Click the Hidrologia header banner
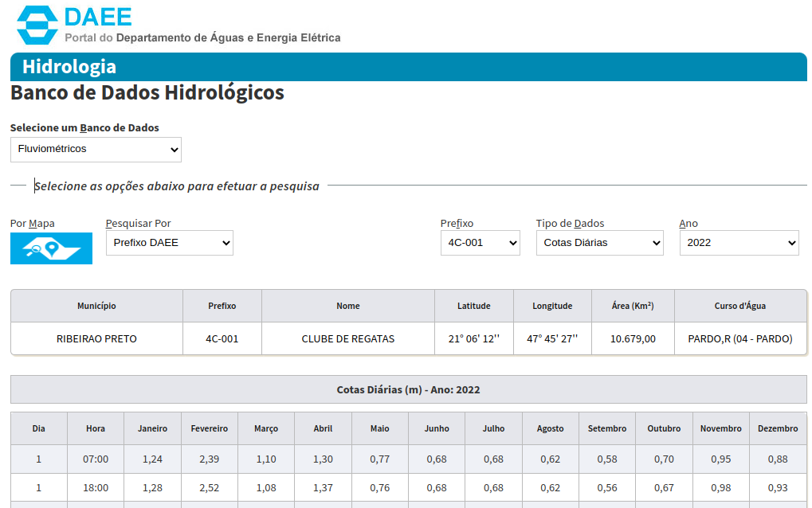The height and width of the screenshot is (508, 812). click(x=408, y=67)
